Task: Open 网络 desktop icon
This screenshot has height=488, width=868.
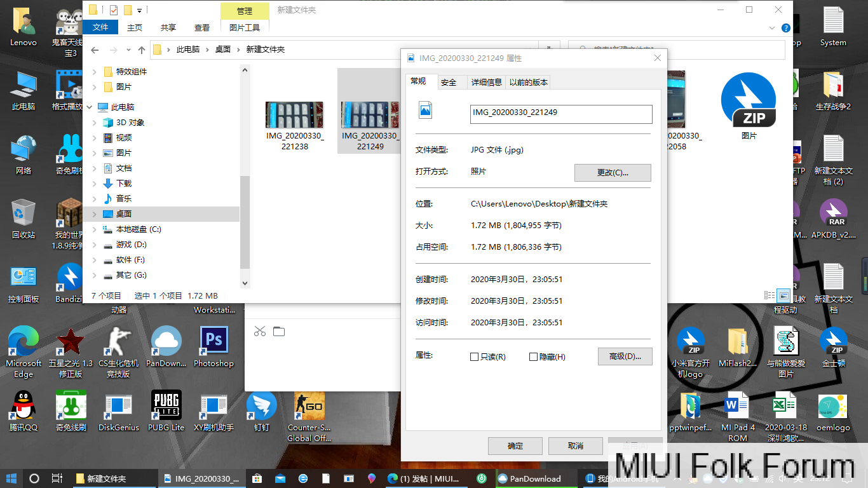Action: click(24, 154)
